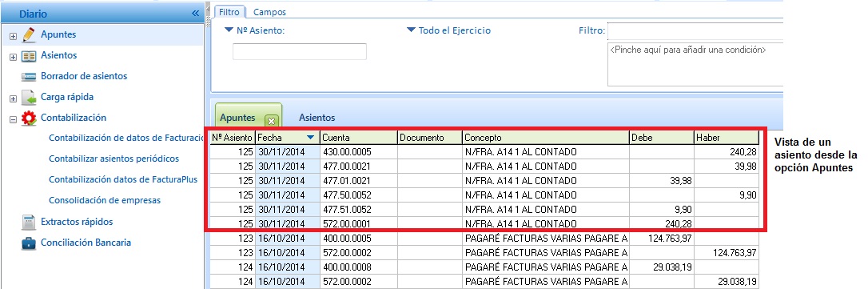Sort by Debe column header
This screenshot has height=289, width=868.
coord(662,138)
